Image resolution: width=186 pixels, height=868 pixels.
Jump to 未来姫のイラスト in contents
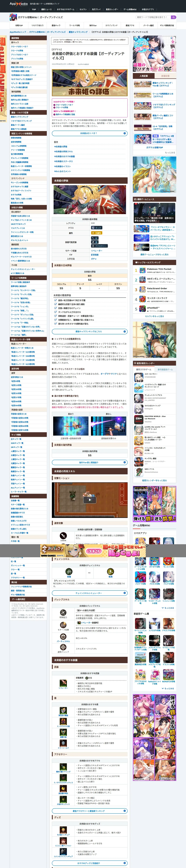pyautogui.click(x=62, y=167)
